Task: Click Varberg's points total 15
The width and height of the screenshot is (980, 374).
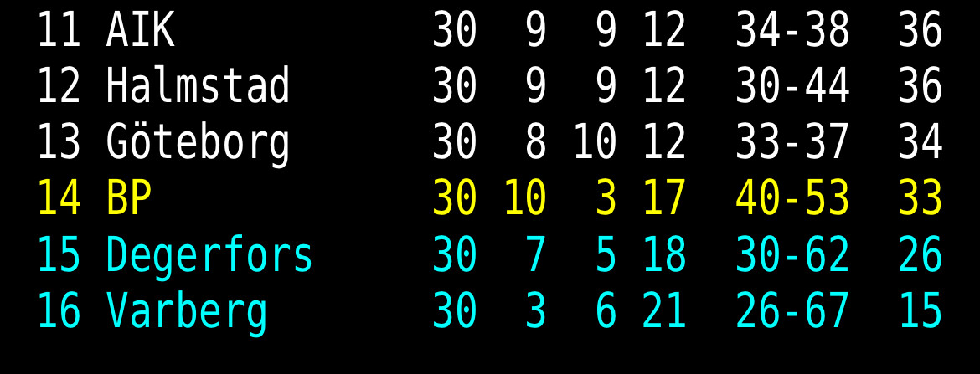Action: (920, 311)
